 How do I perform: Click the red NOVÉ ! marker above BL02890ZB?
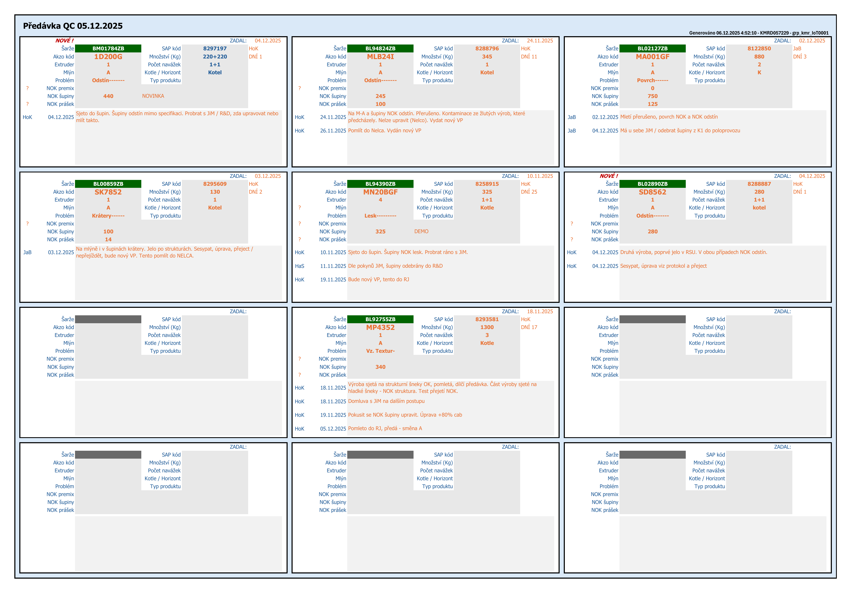click(609, 176)
